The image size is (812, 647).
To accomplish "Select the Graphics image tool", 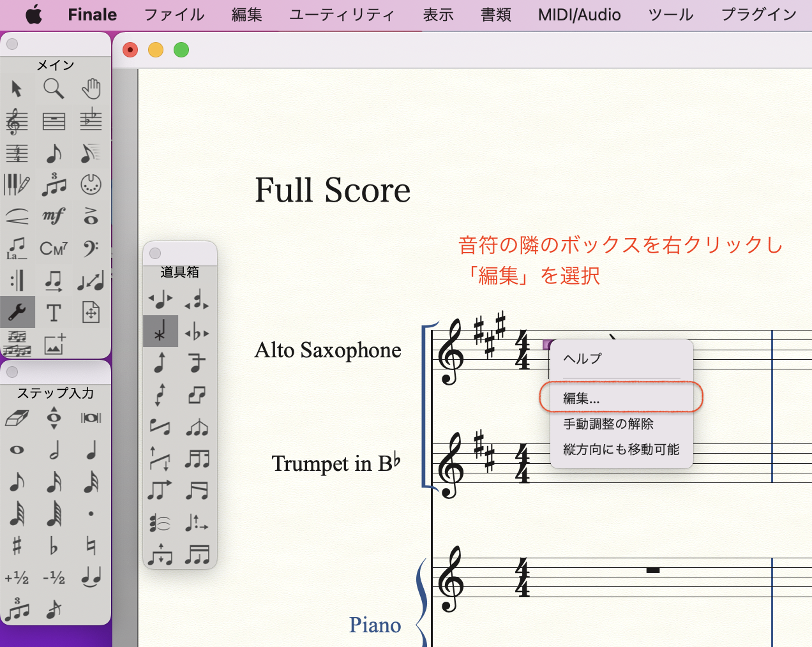I will pyautogui.click(x=54, y=345).
